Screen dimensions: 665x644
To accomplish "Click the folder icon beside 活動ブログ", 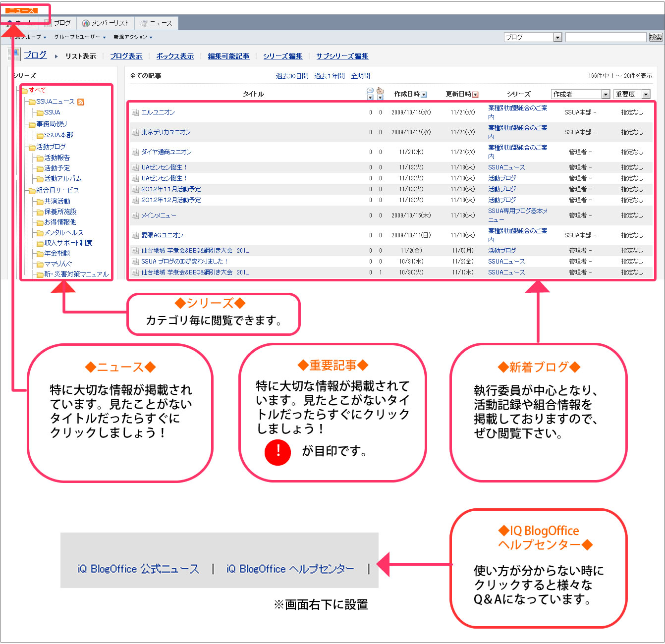I will point(32,147).
